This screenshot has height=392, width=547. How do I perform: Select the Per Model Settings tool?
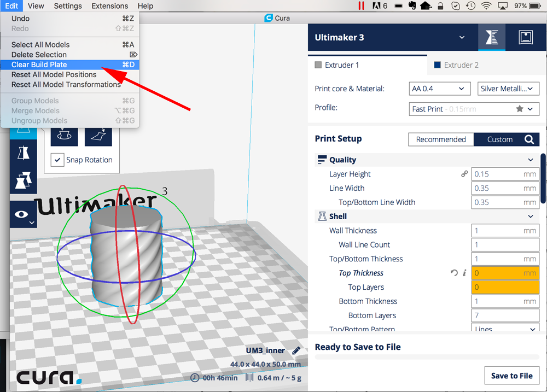[24, 180]
